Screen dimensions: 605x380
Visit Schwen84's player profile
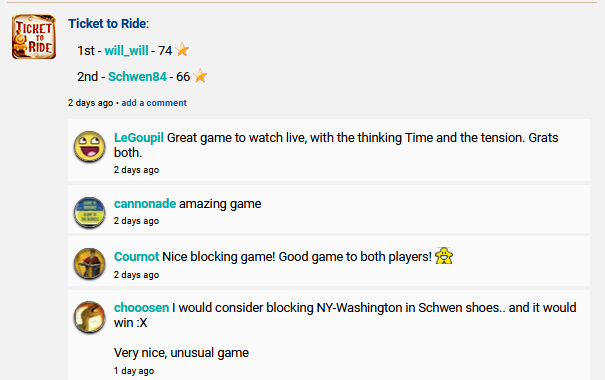137,76
